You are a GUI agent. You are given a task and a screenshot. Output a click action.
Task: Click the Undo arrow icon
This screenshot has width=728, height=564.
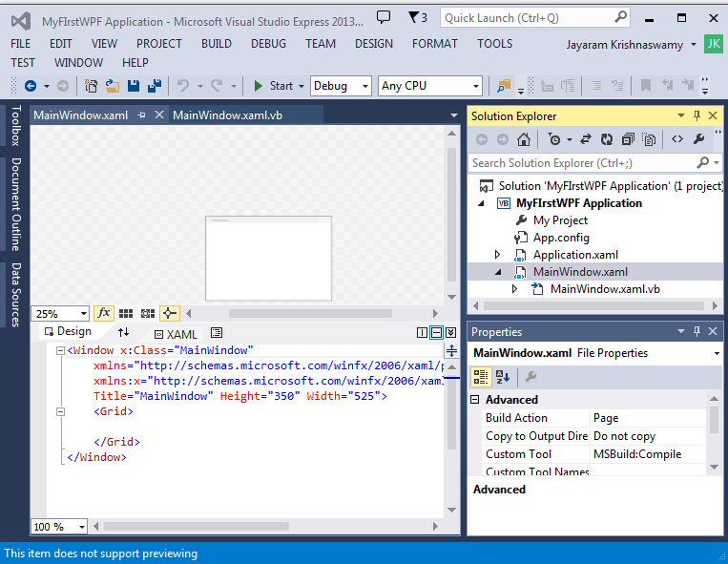coord(183,86)
